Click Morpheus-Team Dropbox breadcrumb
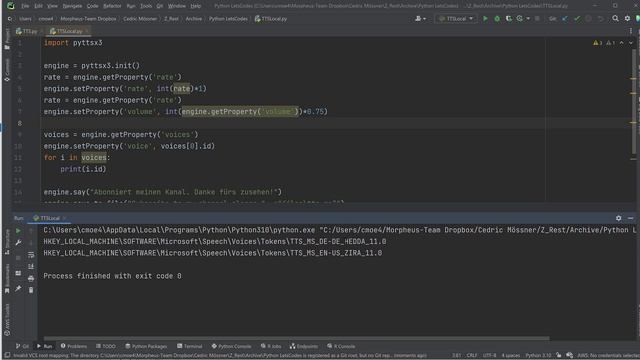This screenshot has height=360, width=640. [88, 19]
